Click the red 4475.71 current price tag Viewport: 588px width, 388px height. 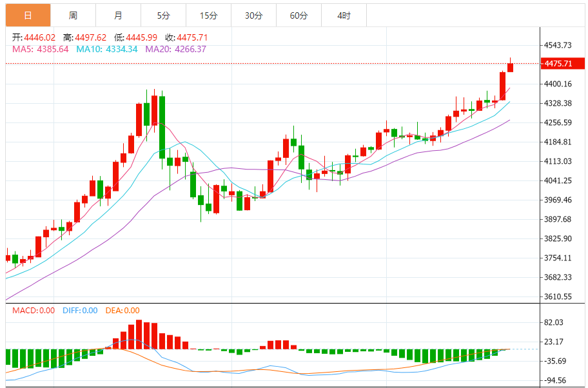pyautogui.click(x=558, y=63)
